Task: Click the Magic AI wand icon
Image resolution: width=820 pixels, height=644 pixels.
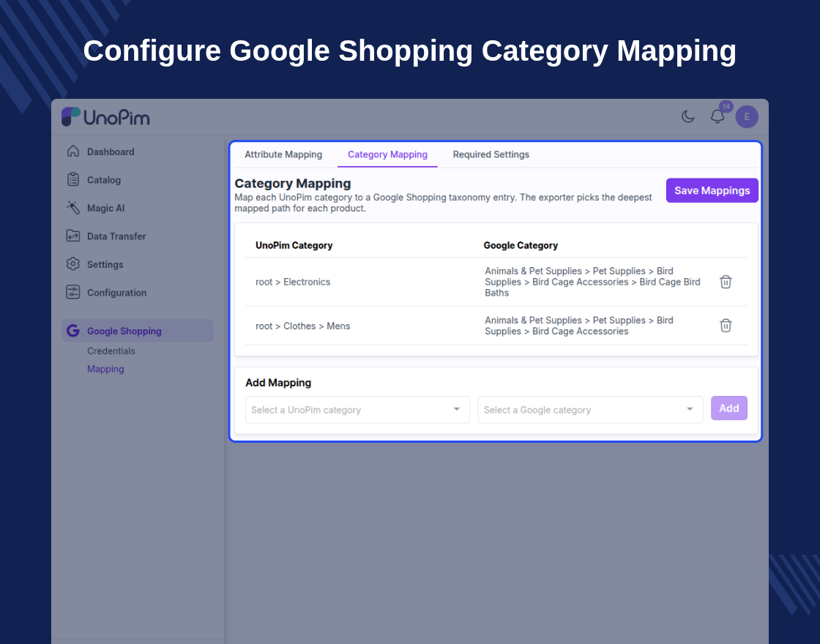Action: (x=73, y=208)
